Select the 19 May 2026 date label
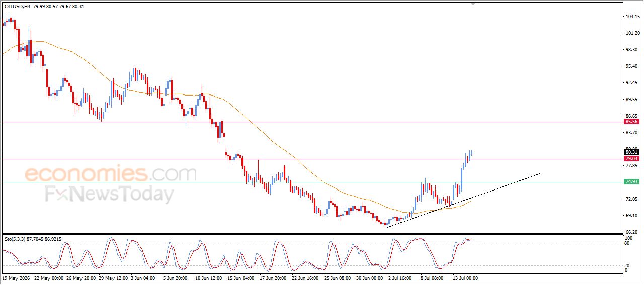This screenshot has width=644, height=285. [16, 278]
